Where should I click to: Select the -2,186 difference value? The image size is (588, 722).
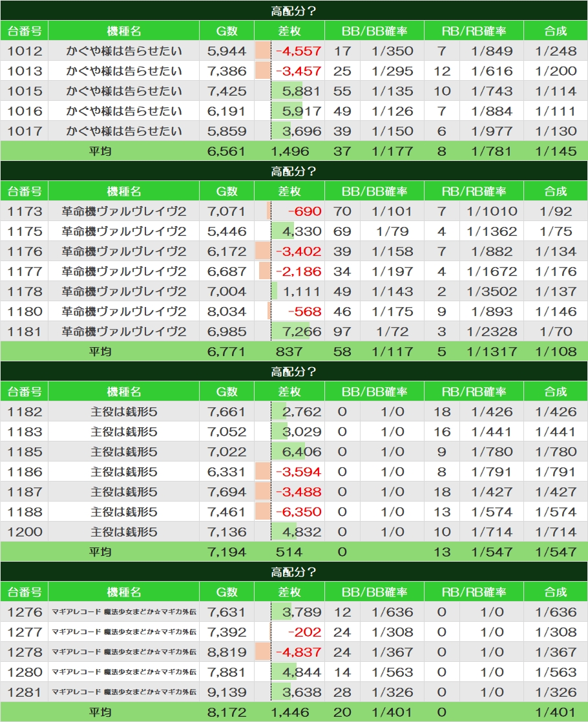click(x=299, y=271)
